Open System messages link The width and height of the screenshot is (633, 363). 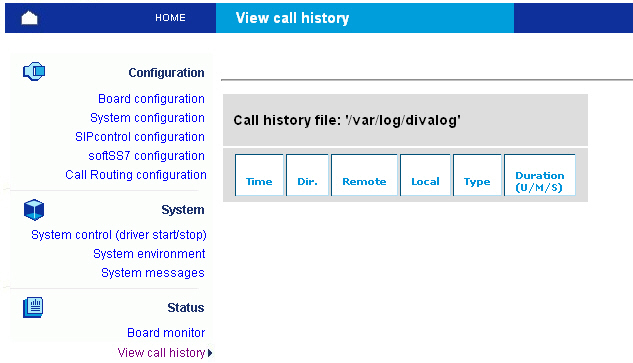[x=153, y=273]
